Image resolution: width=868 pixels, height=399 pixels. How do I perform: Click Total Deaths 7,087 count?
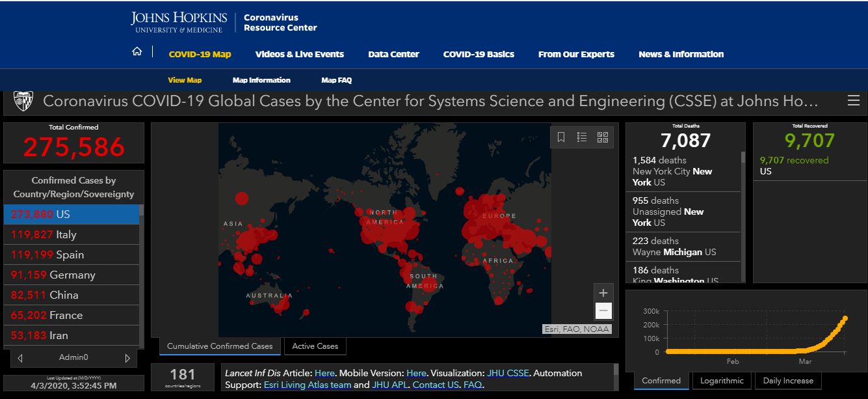685,140
